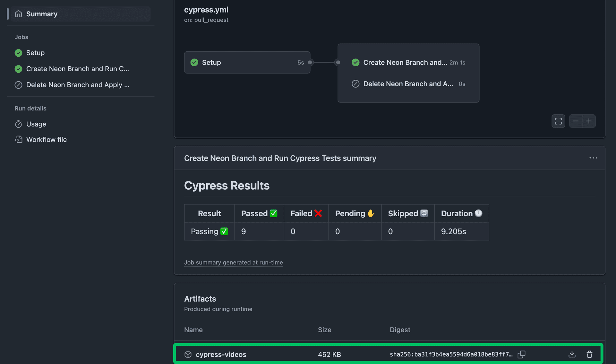Open the Usage run details
This screenshot has width=616, height=364.
coord(36,124)
